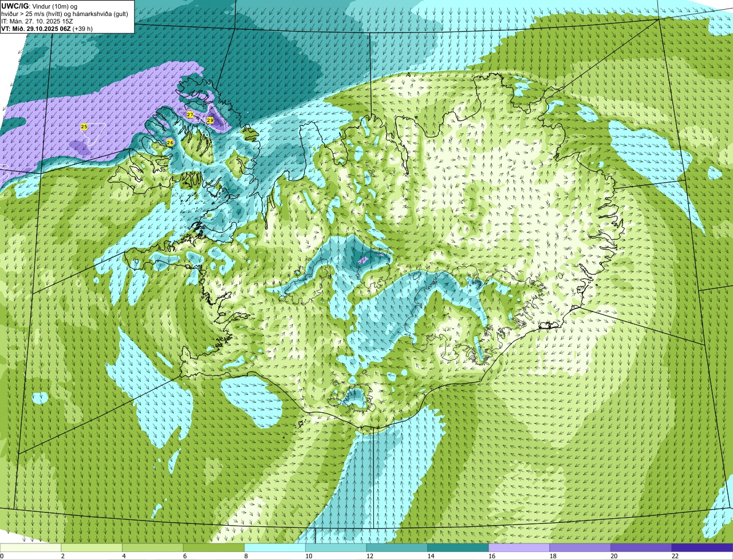Click the title text 'UWC/IG: Vindur (10m) og'
The height and width of the screenshot is (560, 733).
point(40,6)
